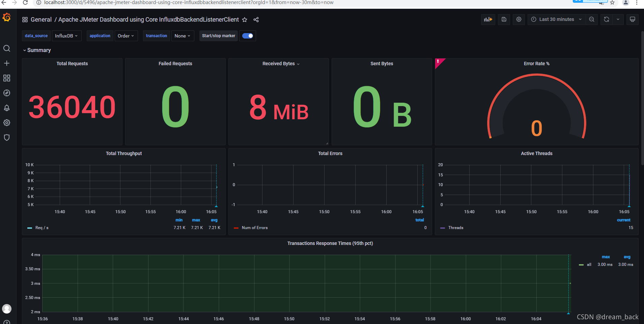Open the Explore compass icon
Screen dimensions: 644x324
point(7,93)
